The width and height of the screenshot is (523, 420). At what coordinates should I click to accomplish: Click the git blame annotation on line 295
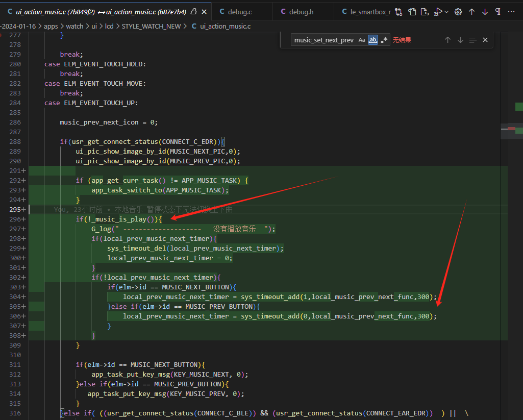143,210
